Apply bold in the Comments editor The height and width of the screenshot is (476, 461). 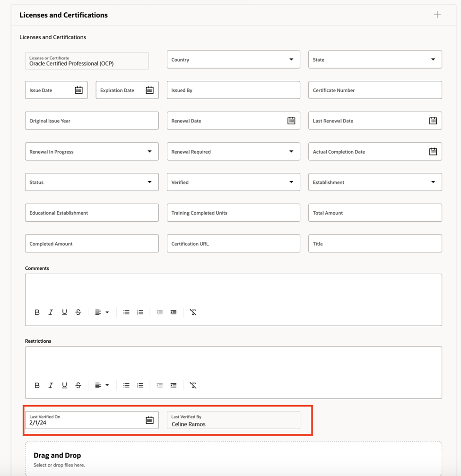37,312
